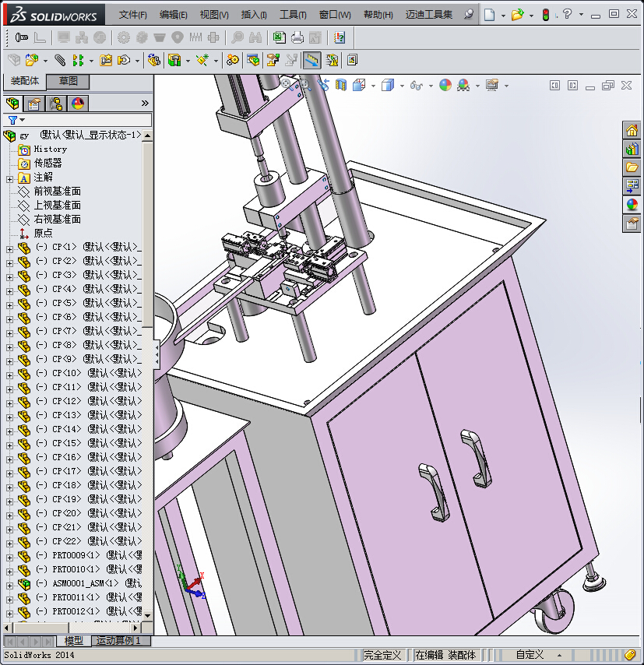This screenshot has height=665, width=644.
Task: Open the Assembly Features tool
Action: pos(174,60)
